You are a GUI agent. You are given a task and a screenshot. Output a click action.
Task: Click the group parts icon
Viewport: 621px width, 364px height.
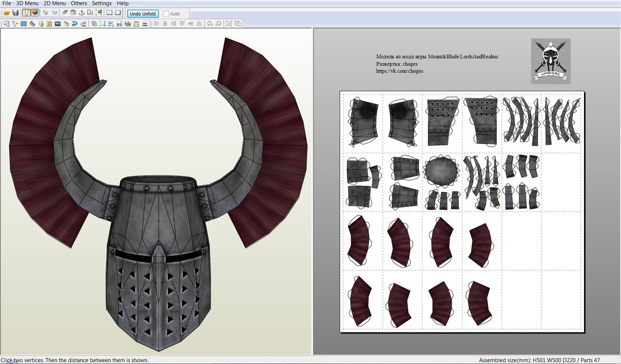[x=229, y=23]
